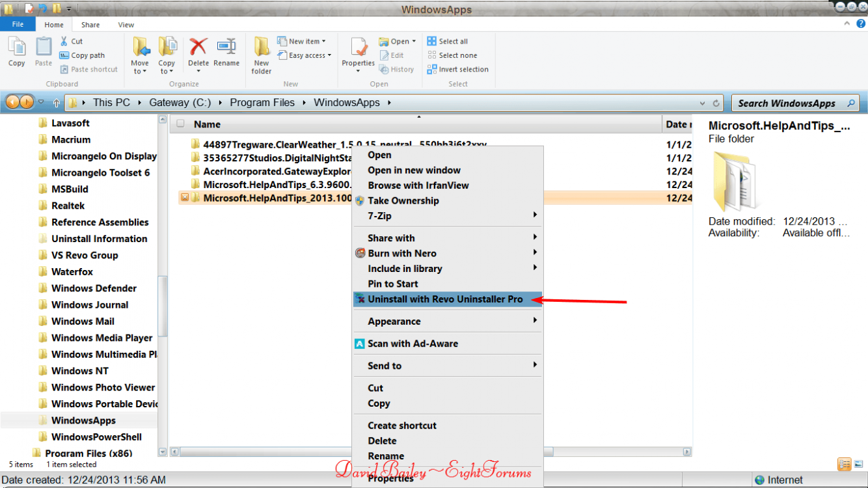Click the Search WindowsApps field
Image resolution: width=868 pixels, height=488 pixels.
click(x=795, y=103)
